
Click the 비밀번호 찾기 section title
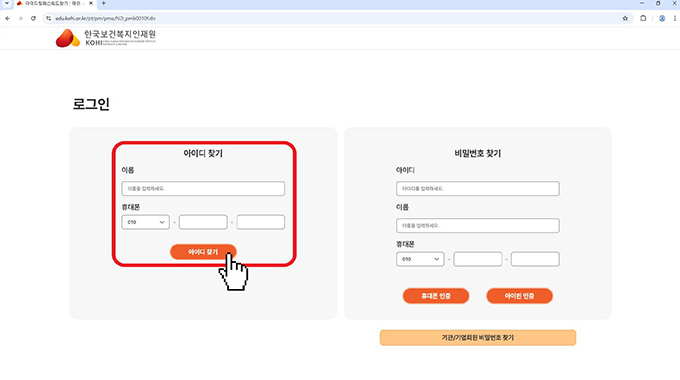pos(477,153)
